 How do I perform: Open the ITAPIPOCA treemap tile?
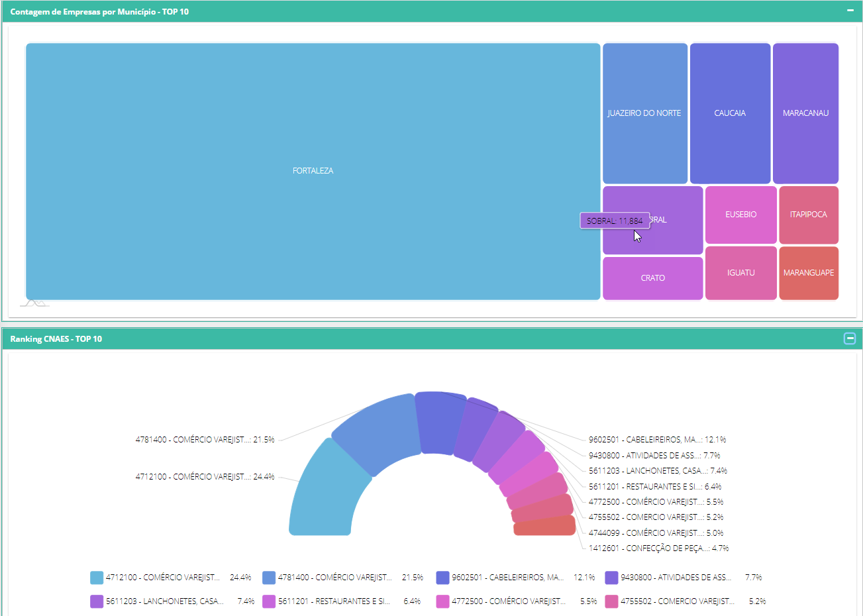pos(808,215)
